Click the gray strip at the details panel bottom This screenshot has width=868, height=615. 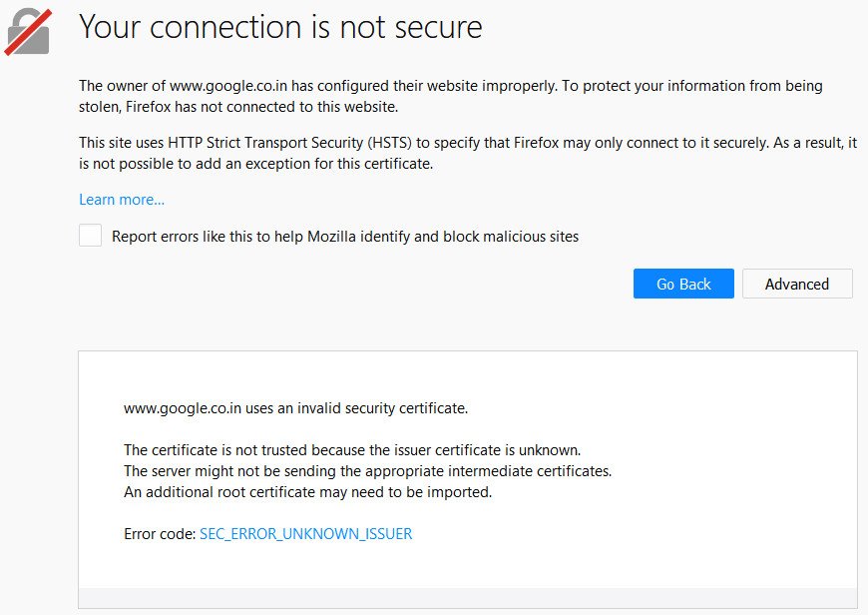click(x=467, y=598)
